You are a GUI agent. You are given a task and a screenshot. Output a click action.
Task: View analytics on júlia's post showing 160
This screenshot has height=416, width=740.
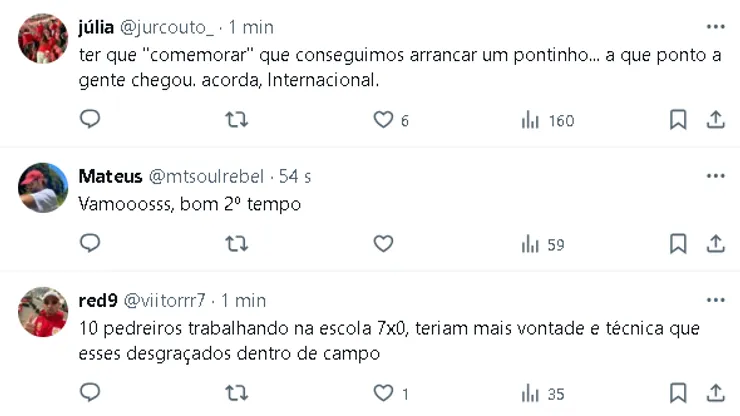pos(547,120)
